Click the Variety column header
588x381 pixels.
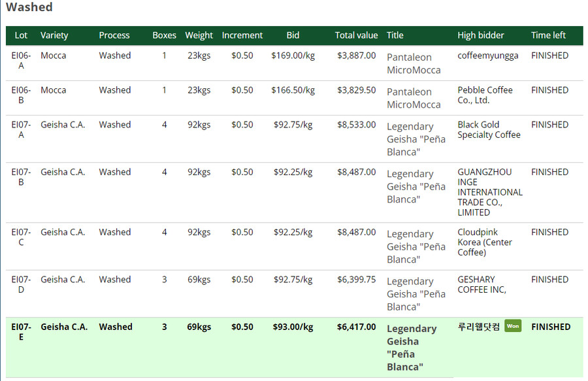(54, 35)
